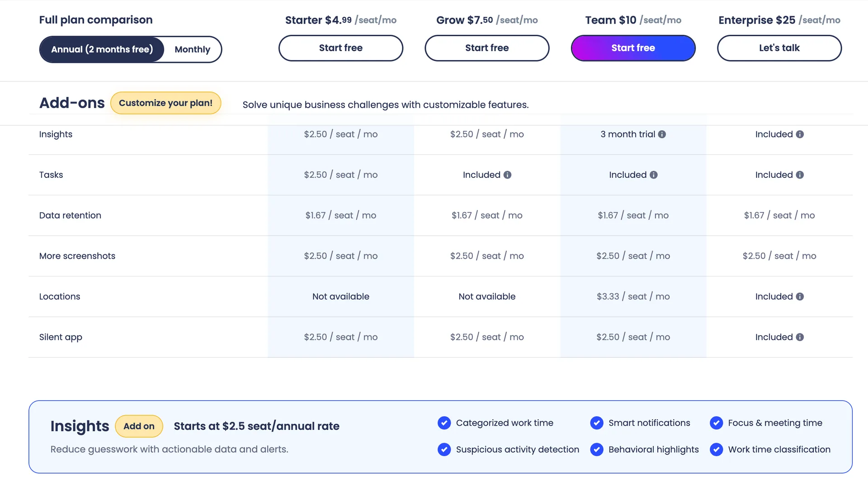Click the Team $10 plan heading
The image size is (868, 480).
(x=633, y=20)
